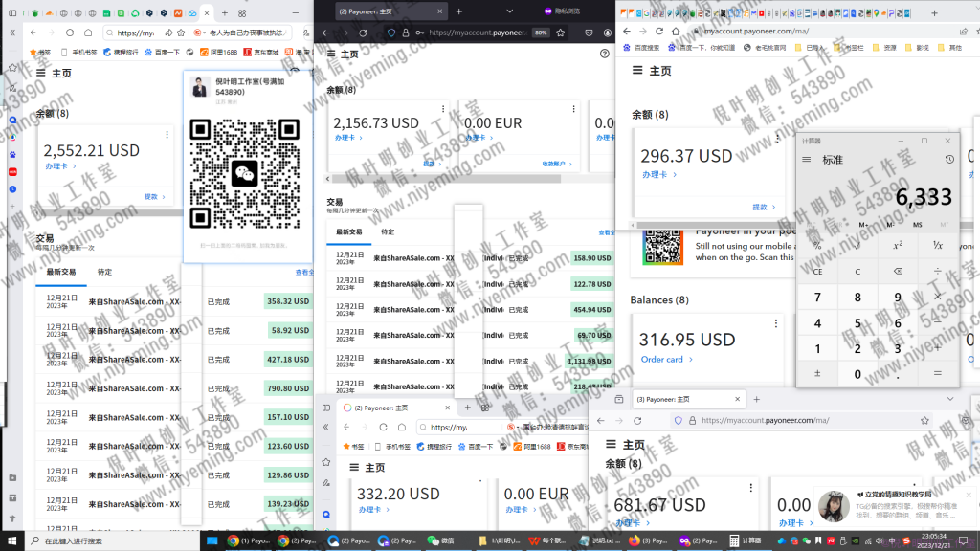Open Calculator history icon
Viewport: 980px width, 551px height.
click(949, 160)
